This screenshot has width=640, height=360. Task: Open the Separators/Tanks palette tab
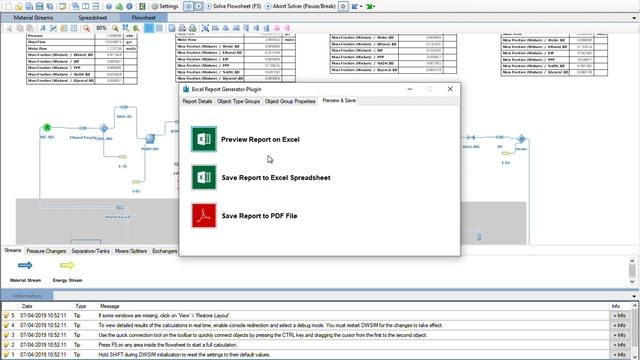(x=91, y=251)
